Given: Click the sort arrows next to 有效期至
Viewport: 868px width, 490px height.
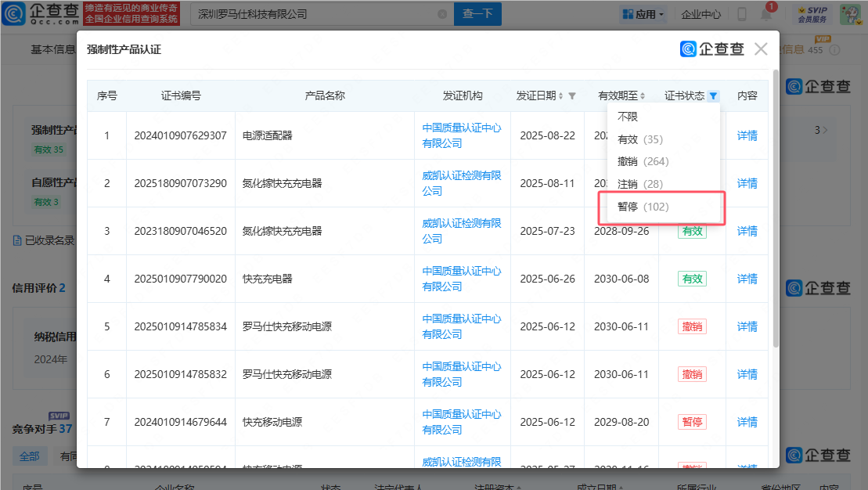Looking at the screenshot, I should 643,96.
